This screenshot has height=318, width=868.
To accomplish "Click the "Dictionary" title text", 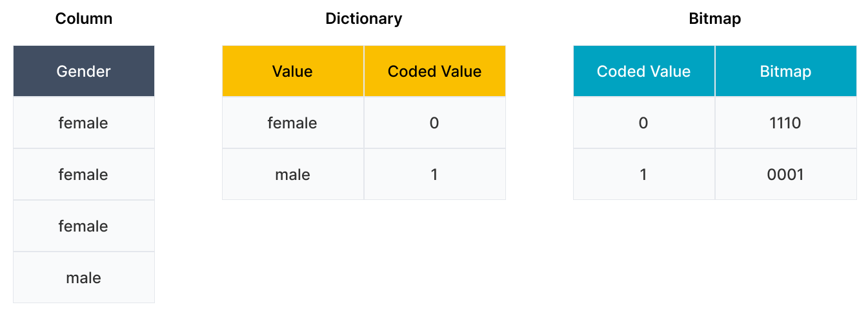I will 363,19.
